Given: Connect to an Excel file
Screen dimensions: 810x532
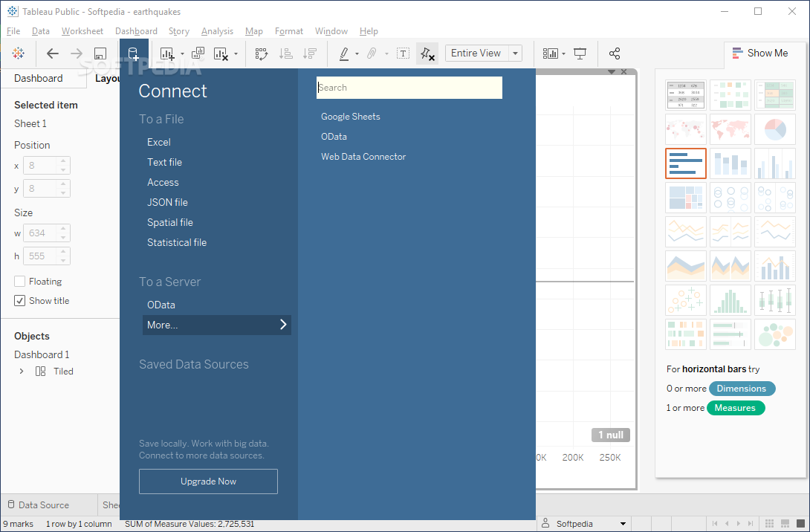Looking at the screenshot, I should click(158, 142).
